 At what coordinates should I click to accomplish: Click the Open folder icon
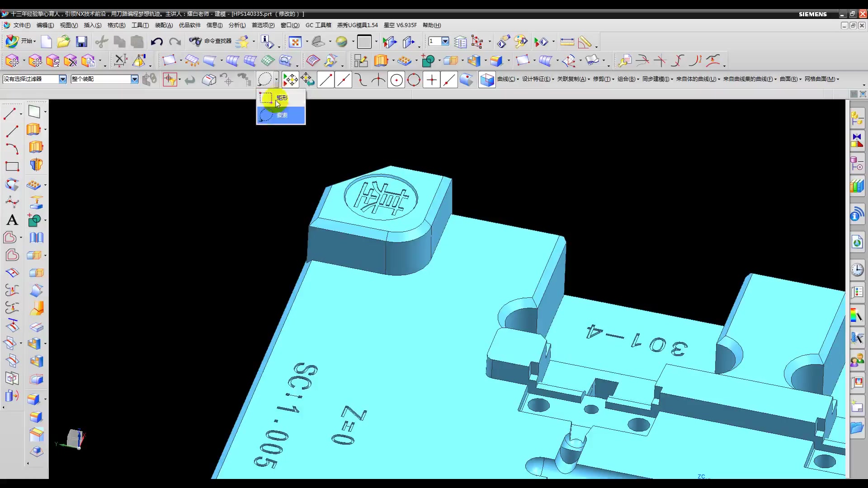click(63, 42)
